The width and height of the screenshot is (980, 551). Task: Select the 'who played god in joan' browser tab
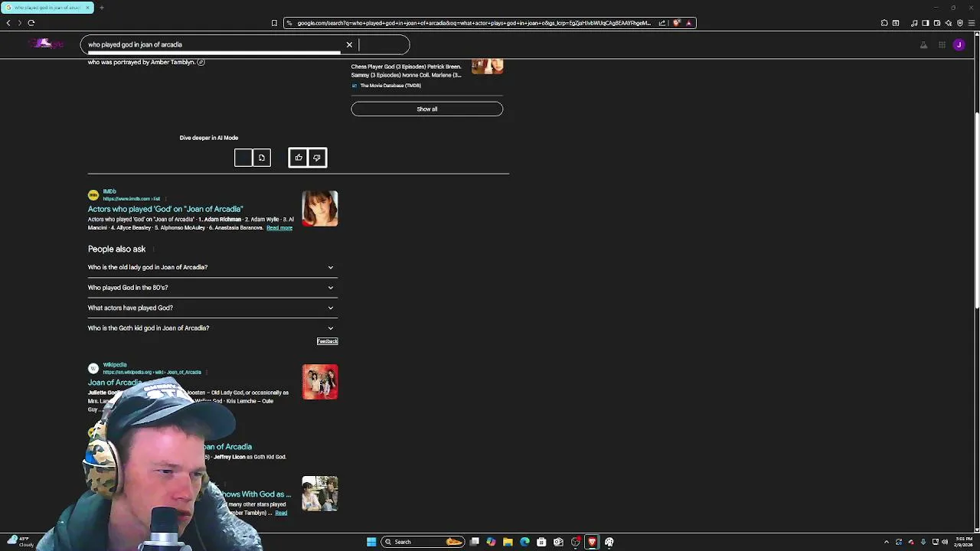[47, 8]
